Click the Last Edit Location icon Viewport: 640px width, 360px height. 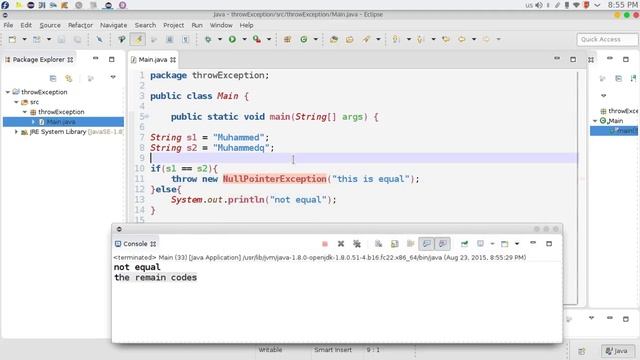tap(446, 40)
